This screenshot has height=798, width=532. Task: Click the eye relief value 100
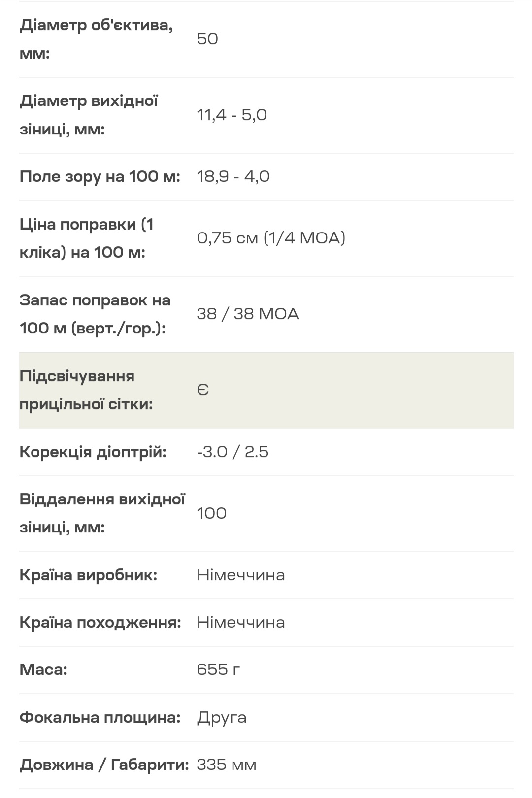pos(212,513)
